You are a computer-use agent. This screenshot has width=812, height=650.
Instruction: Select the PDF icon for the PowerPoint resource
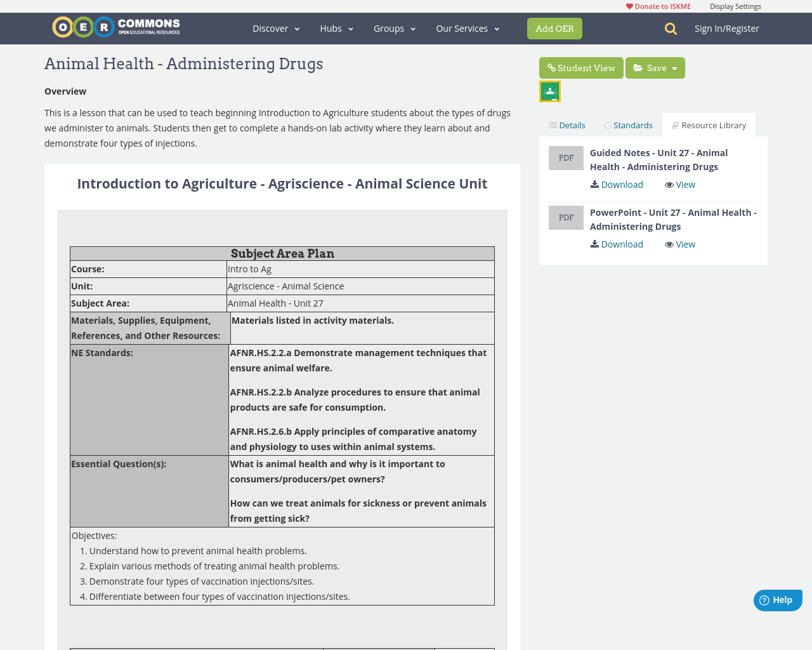click(566, 216)
